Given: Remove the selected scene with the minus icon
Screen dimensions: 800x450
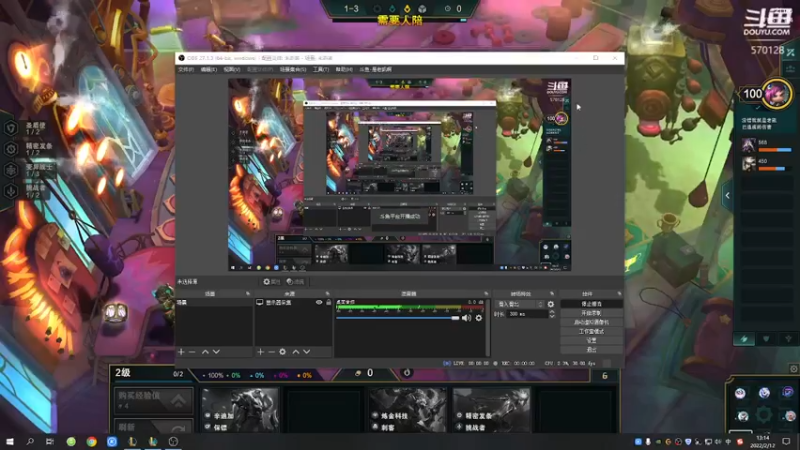Looking at the screenshot, I should 192,352.
